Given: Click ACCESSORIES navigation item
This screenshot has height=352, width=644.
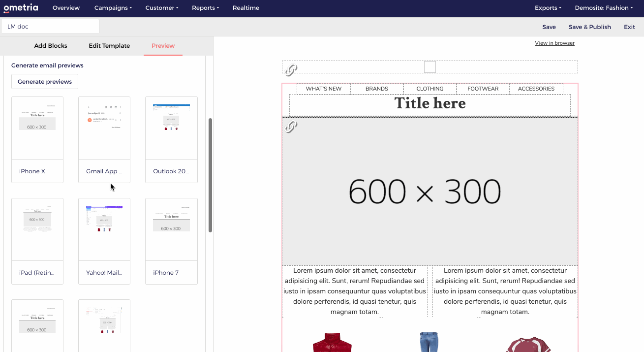Looking at the screenshot, I should tap(536, 89).
